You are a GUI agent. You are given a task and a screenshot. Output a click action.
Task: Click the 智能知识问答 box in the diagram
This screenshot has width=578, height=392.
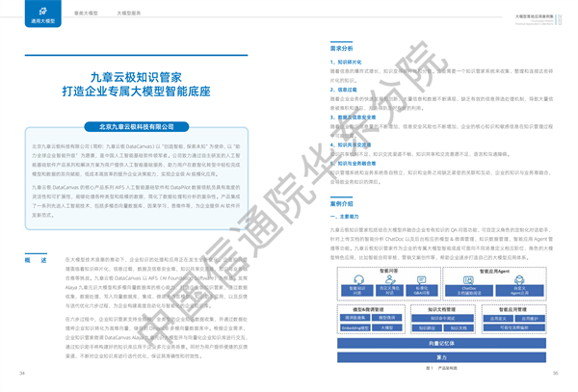[x=356, y=290]
